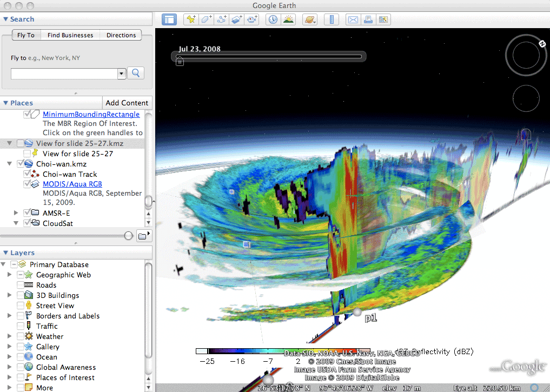Click the Add Content button
The image size is (550, 392).
point(127,103)
